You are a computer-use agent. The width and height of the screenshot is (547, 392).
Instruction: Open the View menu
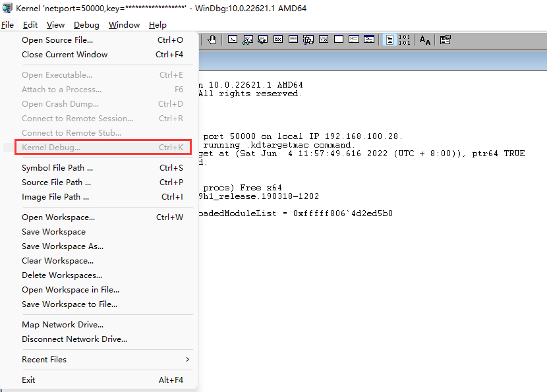pos(56,25)
